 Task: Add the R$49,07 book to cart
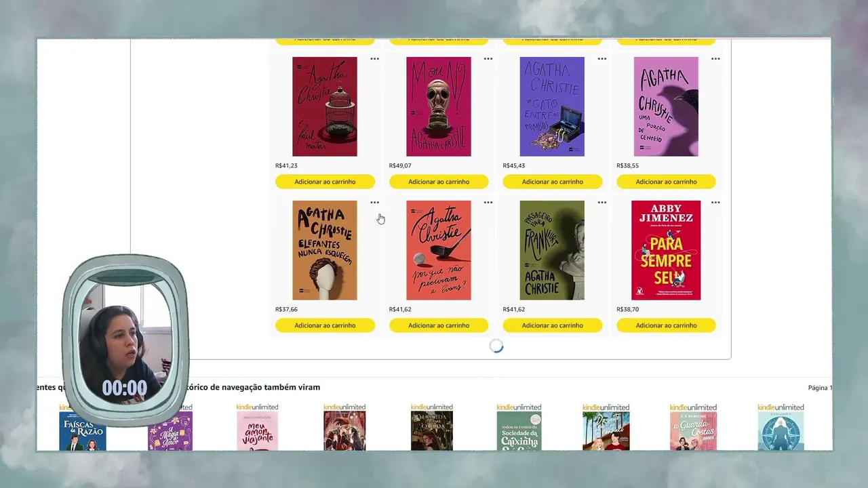pyautogui.click(x=439, y=182)
